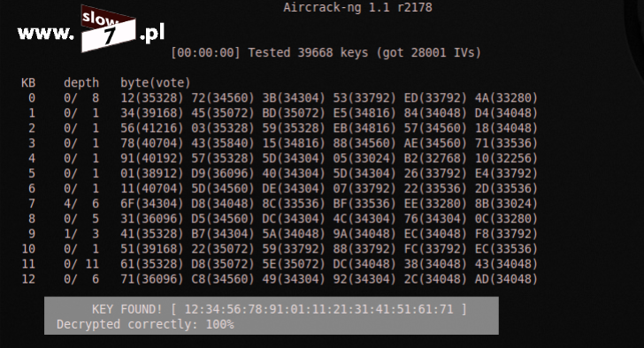Image resolution: width=644 pixels, height=348 pixels.
Task: Click the '78(40704)' entry
Action: (x=152, y=143)
